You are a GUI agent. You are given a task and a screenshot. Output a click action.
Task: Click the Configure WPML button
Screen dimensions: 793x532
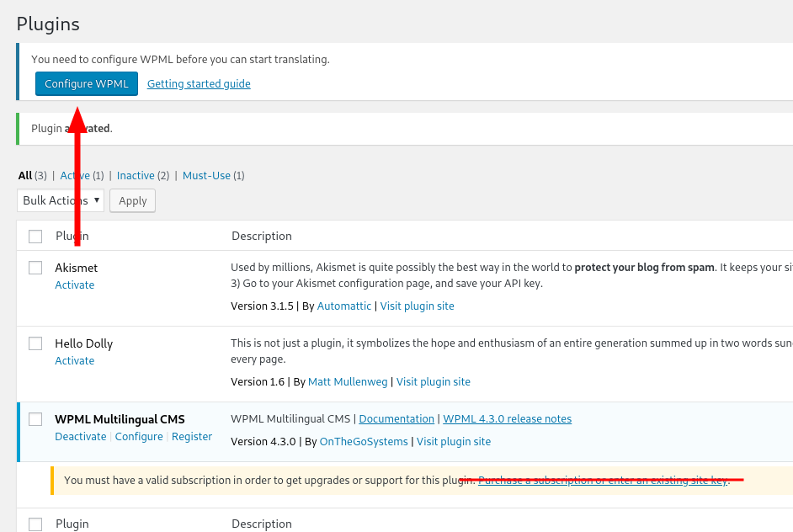[87, 84]
